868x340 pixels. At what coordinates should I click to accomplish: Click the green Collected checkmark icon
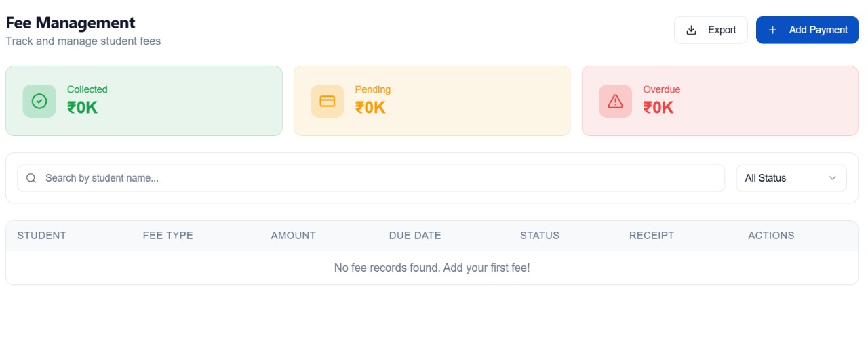pyautogui.click(x=39, y=101)
